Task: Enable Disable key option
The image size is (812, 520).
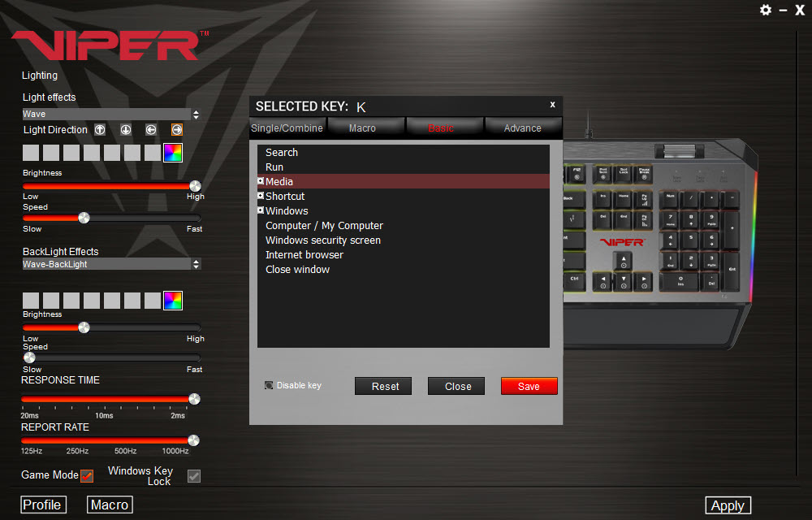Action: click(269, 385)
